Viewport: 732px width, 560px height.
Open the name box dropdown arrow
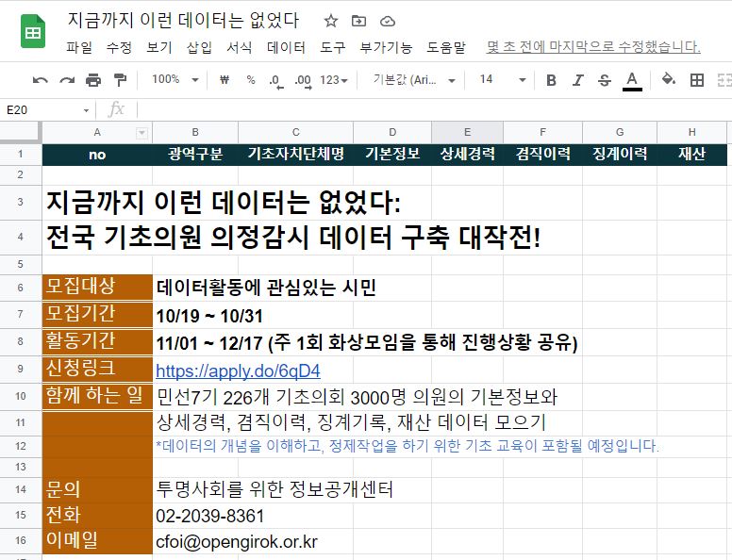86,110
